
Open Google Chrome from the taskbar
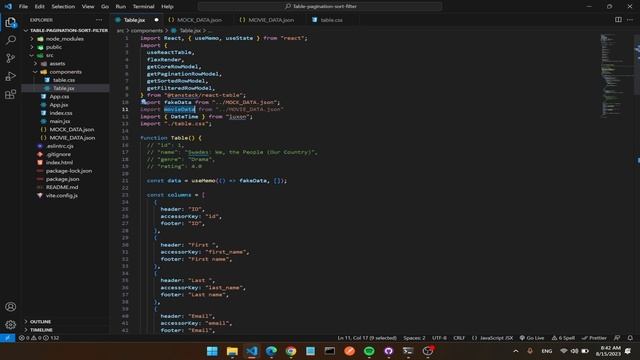[291, 351]
